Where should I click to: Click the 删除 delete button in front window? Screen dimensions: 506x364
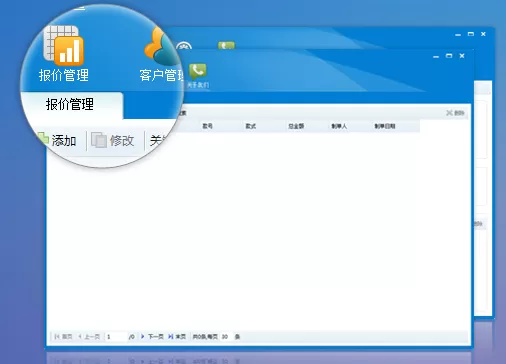[455, 113]
